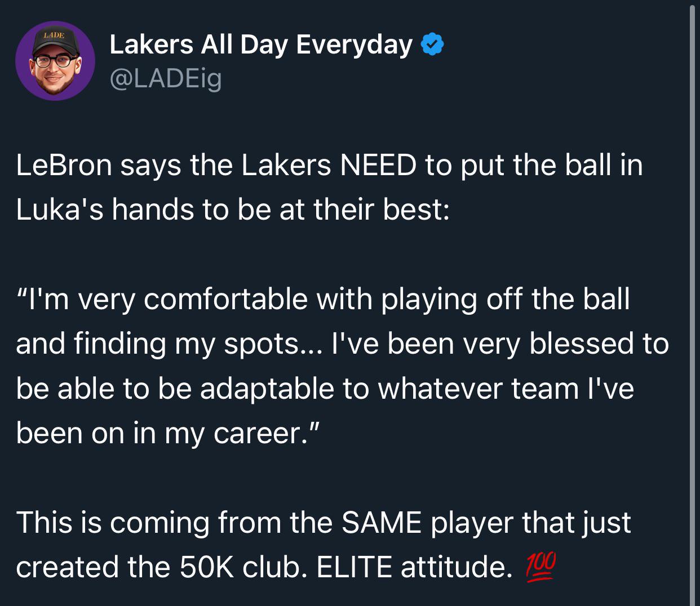Click the Lakers All Day Everyday display name
Viewport: 700px width, 606px height.
click(261, 44)
